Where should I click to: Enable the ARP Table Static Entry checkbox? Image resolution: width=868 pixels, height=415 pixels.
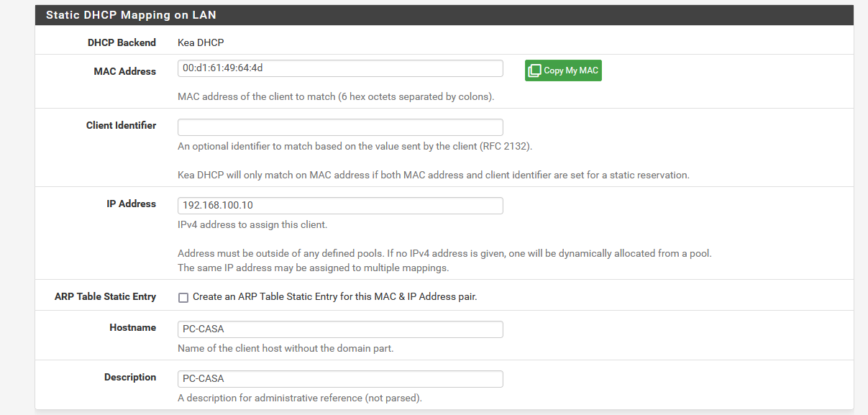tap(183, 296)
